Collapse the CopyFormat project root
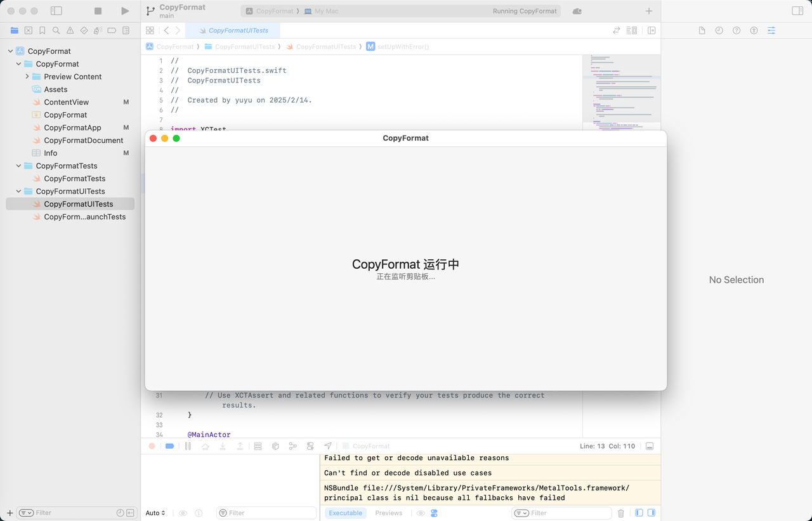Viewport: 812px width, 521px height. 10,51
